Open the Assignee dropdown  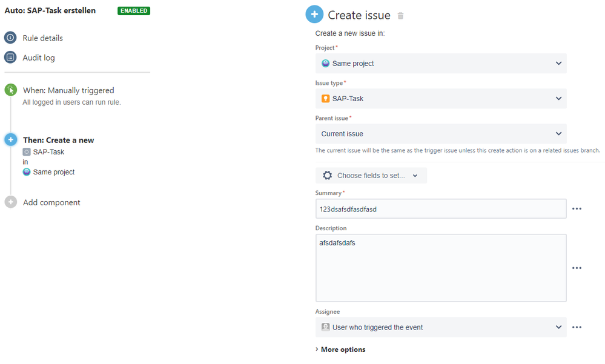click(441, 327)
